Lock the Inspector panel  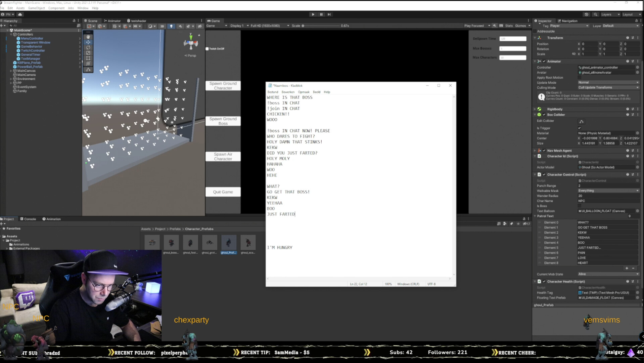[x=636, y=21]
